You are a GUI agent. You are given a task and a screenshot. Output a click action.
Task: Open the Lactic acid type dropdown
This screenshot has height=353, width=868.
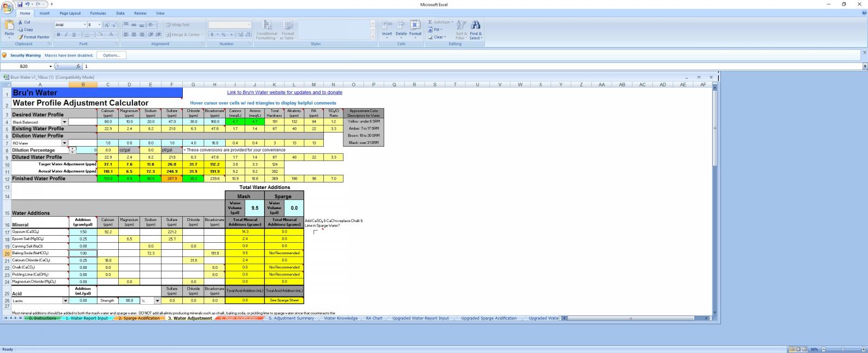(x=66, y=300)
